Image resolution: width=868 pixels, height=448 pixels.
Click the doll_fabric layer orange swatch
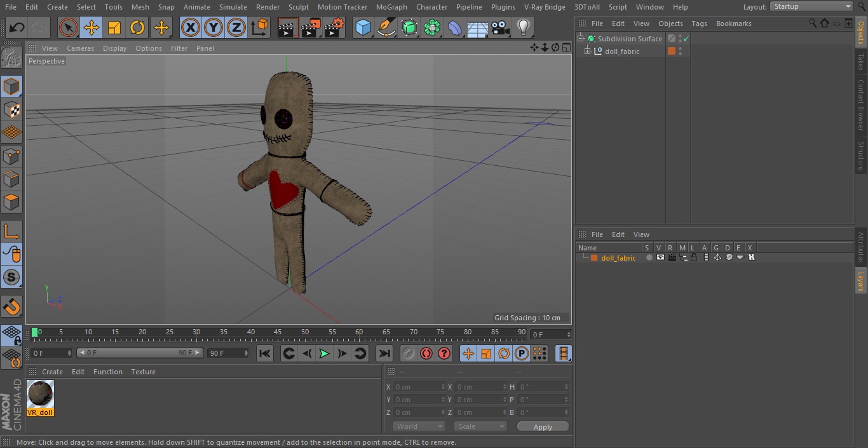594,258
